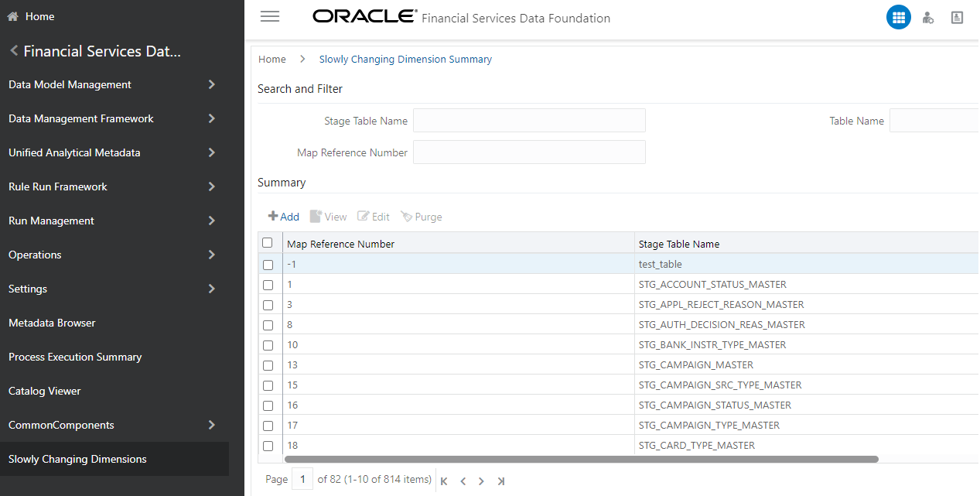Click Home breadcrumb link
This screenshot has width=980, height=496.
(x=272, y=59)
